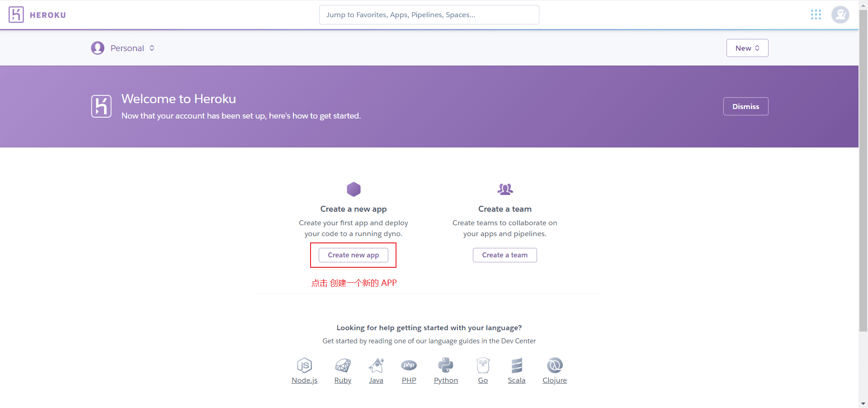This screenshot has height=408, width=868.
Task: Click the Scala language icon
Action: 517,365
